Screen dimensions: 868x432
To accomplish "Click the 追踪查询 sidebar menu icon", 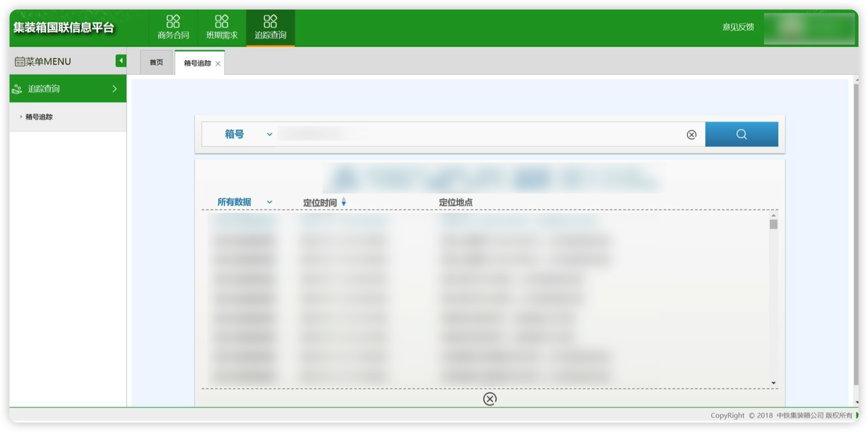I will click(x=17, y=88).
